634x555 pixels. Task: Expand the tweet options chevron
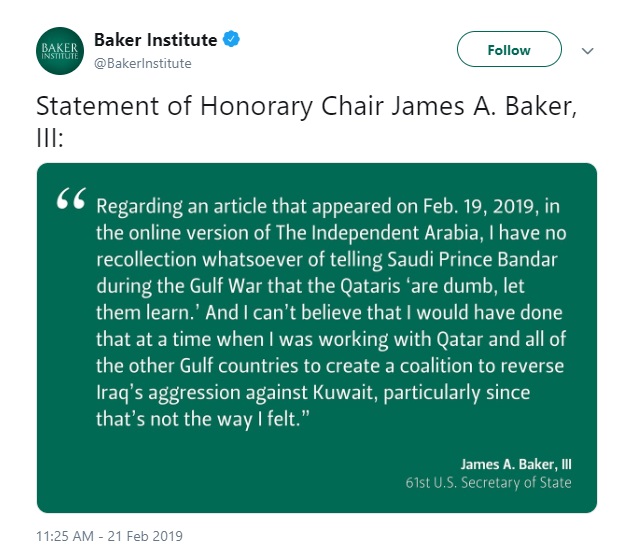point(588,50)
